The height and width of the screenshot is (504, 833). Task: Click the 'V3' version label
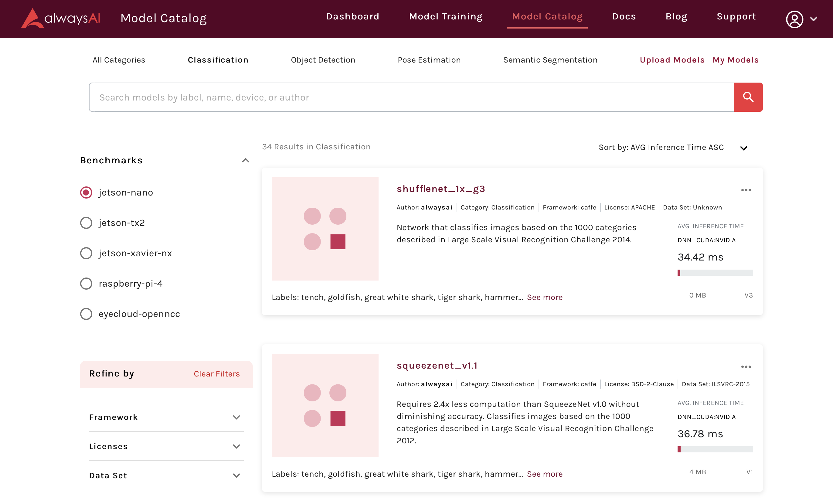[x=749, y=295]
